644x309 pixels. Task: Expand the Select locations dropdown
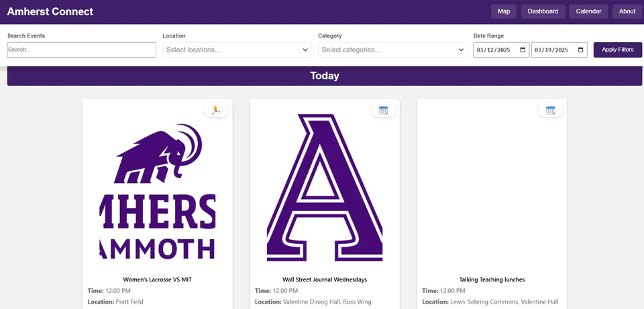pyautogui.click(x=237, y=50)
